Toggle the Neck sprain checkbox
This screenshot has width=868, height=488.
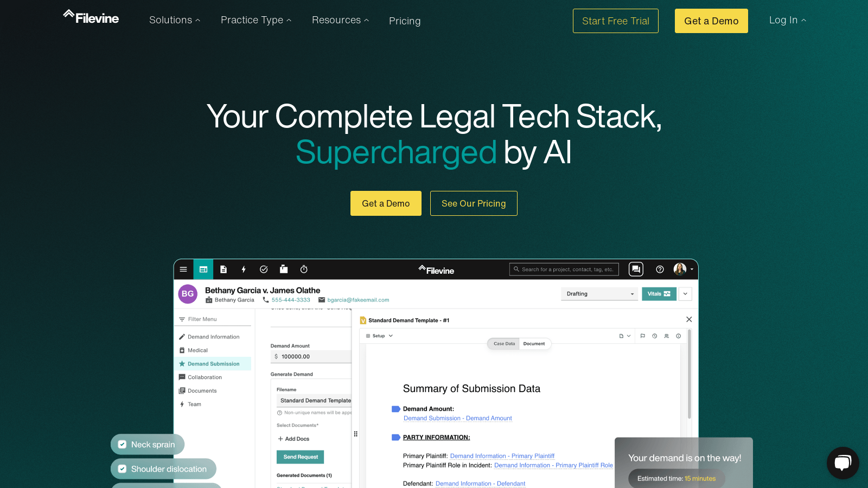(x=122, y=445)
